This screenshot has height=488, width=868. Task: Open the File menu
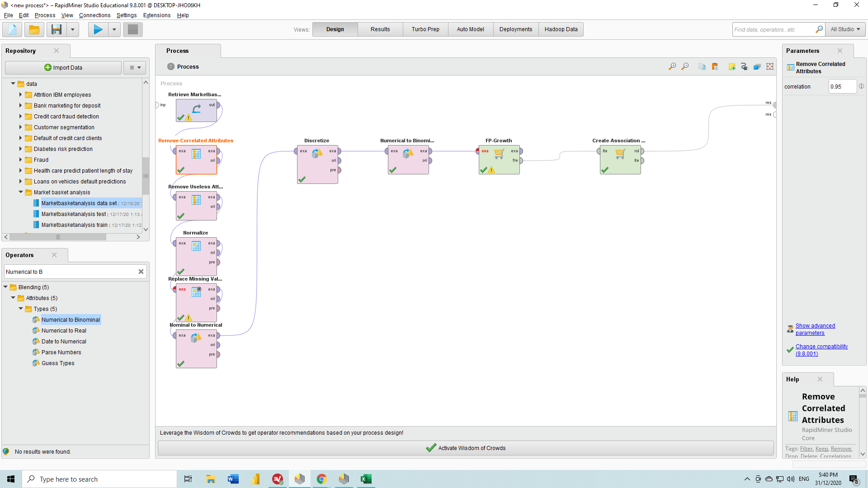[x=8, y=15]
